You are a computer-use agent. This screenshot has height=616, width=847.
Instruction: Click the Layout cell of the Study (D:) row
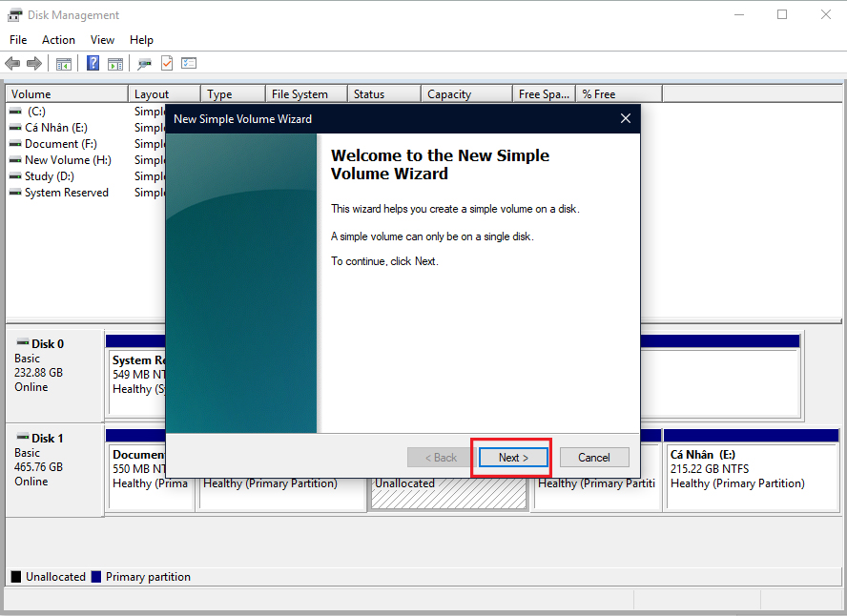click(x=150, y=176)
